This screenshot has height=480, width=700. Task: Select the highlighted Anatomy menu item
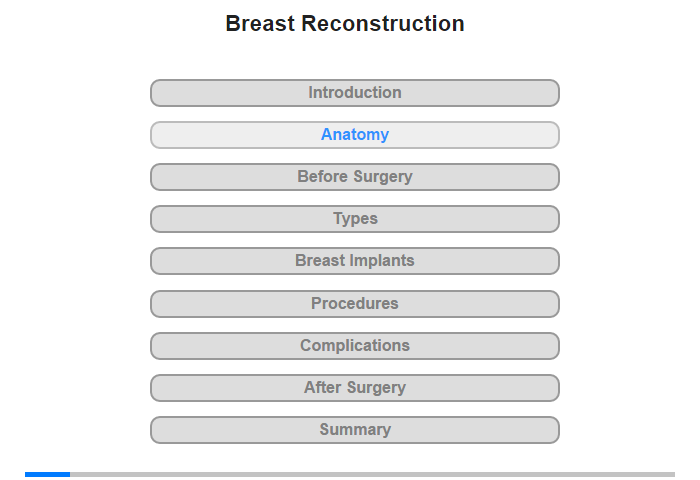pyautogui.click(x=354, y=135)
